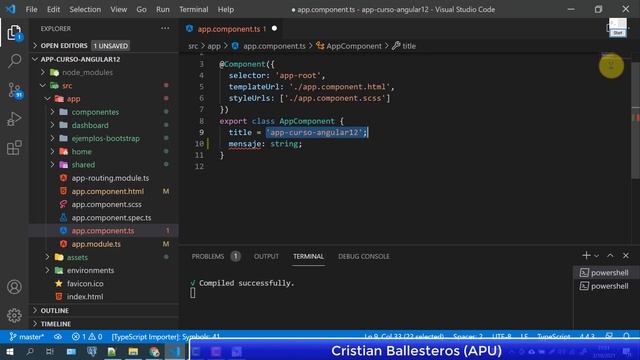Switch to the app.component.ts editor tab

pos(231,29)
